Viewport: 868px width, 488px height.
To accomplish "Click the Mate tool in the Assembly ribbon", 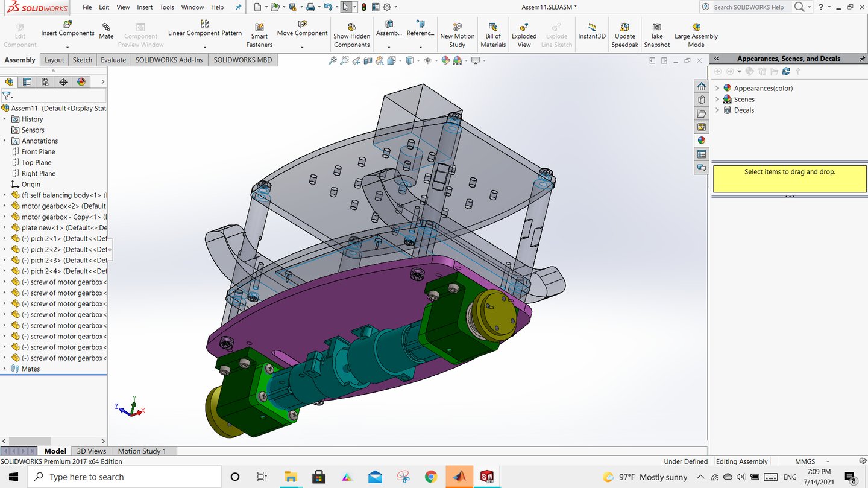I will coord(106,31).
